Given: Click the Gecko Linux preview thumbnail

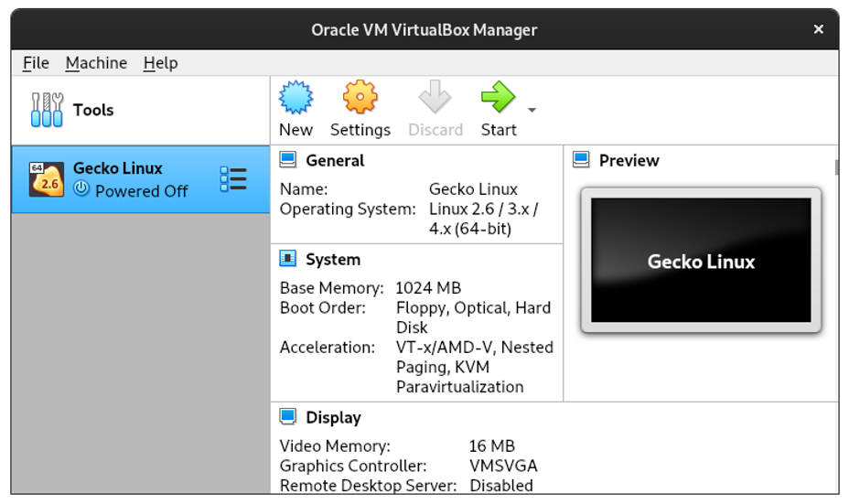Looking at the screenshot, I should coord(701,261).
